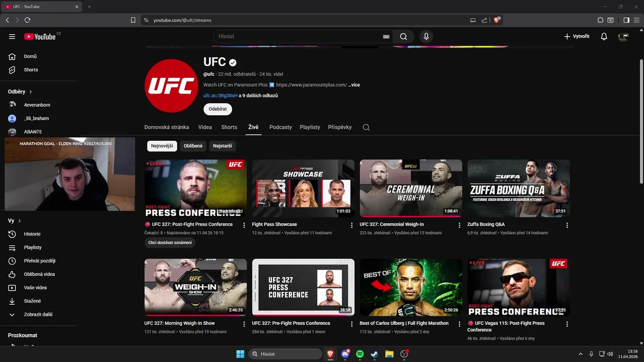Expand the Vy section

click(15, 221)
